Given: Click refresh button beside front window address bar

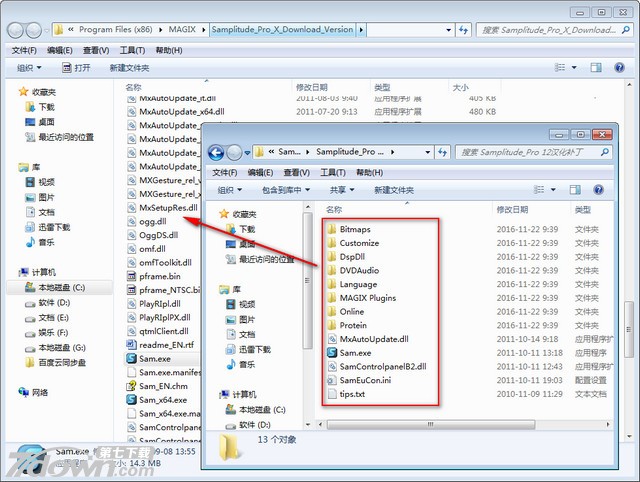Looking at the screenshot, I should pos(442,152).
